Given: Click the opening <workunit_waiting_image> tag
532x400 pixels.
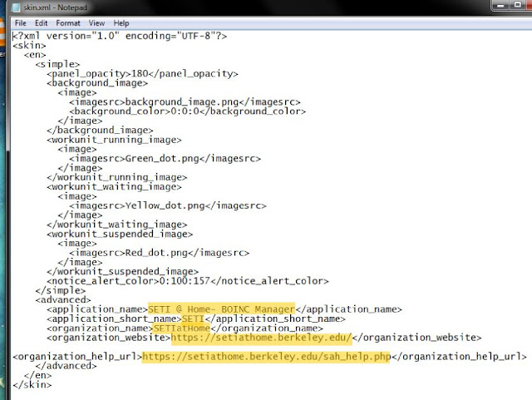Looking at the screenshot, I should [114, 187].
